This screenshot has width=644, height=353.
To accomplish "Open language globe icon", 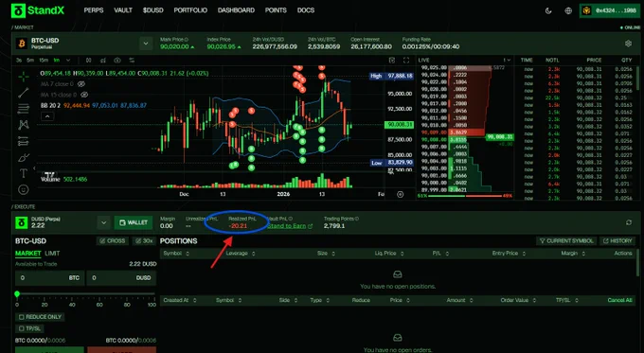I will (x=568, y=10).
